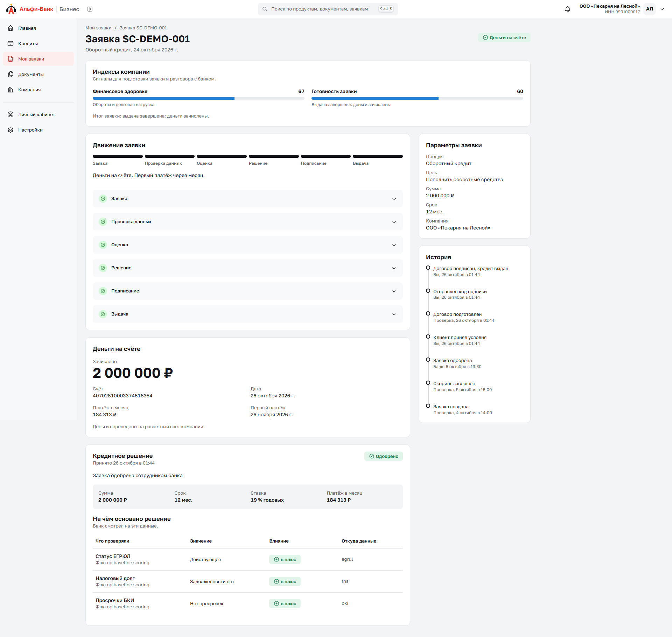The height and width of the screenshot is (637, 672).
Task: Click the Заявка создана history marker
Action: pos(428,406)
